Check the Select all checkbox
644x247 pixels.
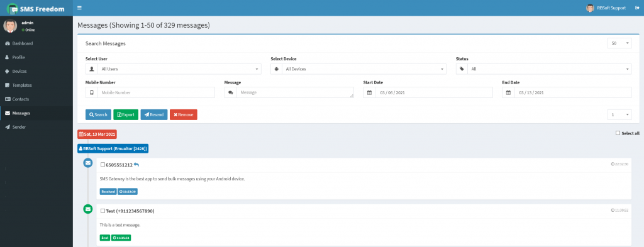[x=618, y=133]
